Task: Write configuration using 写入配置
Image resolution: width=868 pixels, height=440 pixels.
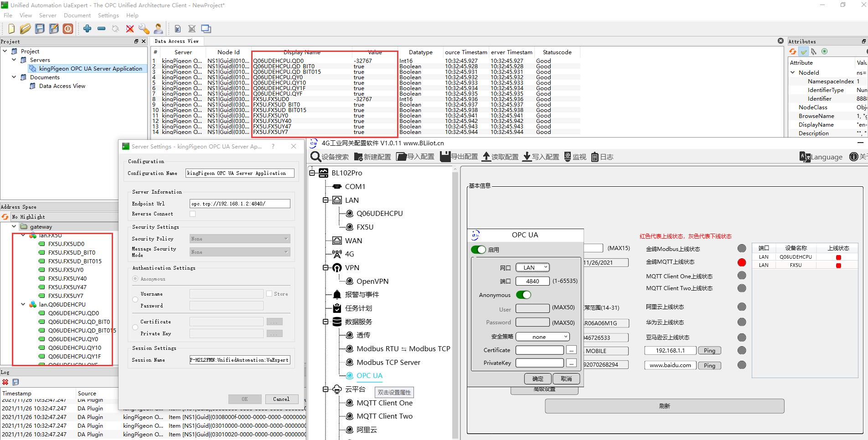Action: tap(541, 157)
